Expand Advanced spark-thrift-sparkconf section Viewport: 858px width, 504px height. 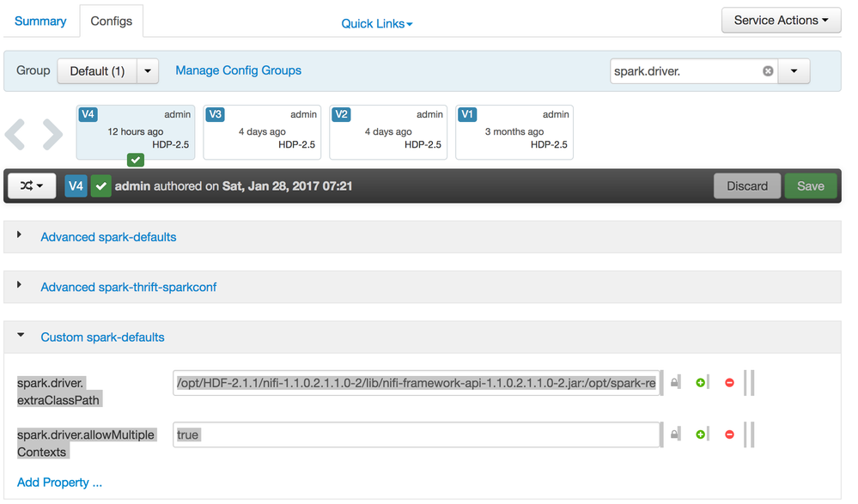(128, 287)
